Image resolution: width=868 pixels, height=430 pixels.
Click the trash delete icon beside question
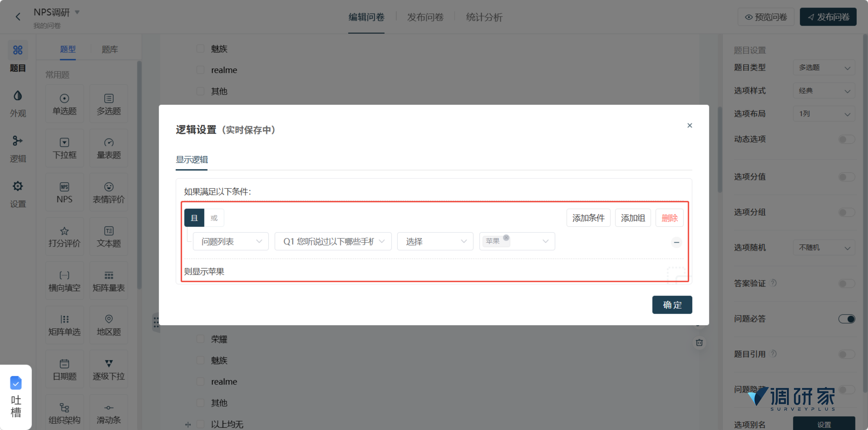click(x=699, y=342)
